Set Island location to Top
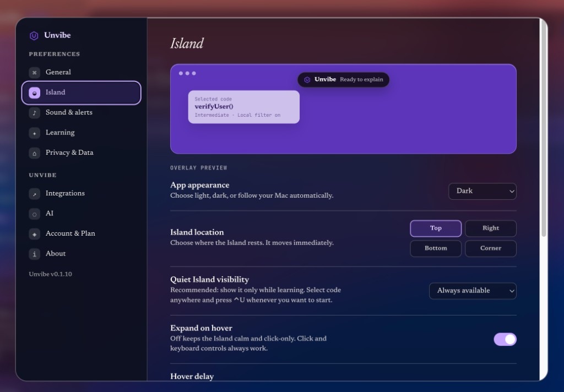564x392 pixels. 436,228
